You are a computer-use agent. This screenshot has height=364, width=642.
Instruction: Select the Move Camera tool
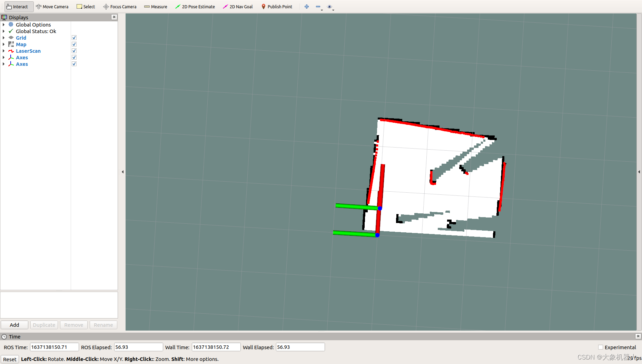coord(52,7)
